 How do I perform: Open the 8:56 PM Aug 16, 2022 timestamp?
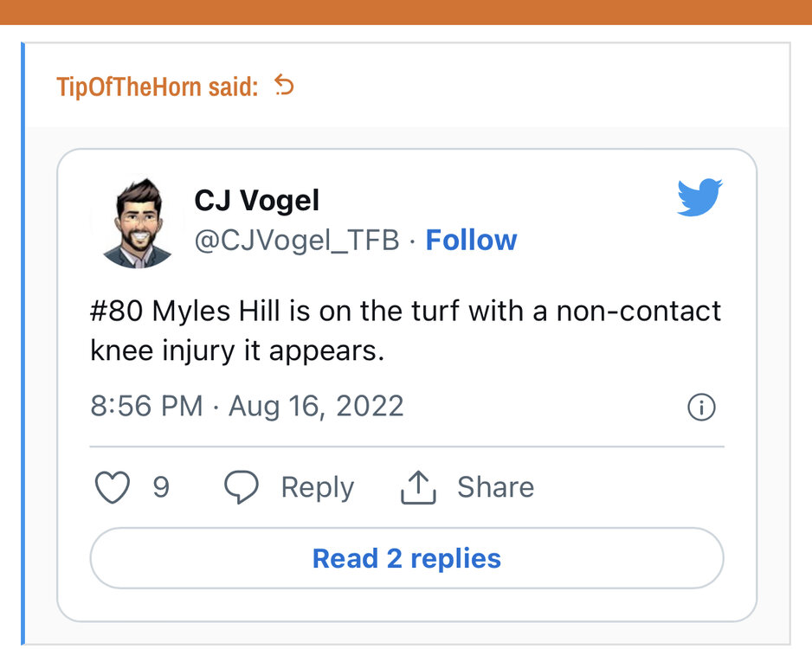pos(247,406)
